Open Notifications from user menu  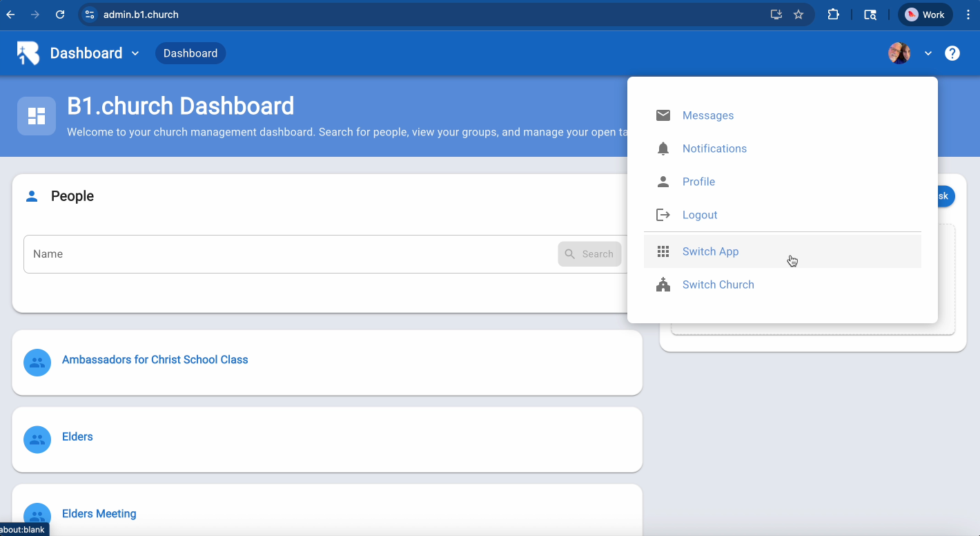tap(714, 149)
